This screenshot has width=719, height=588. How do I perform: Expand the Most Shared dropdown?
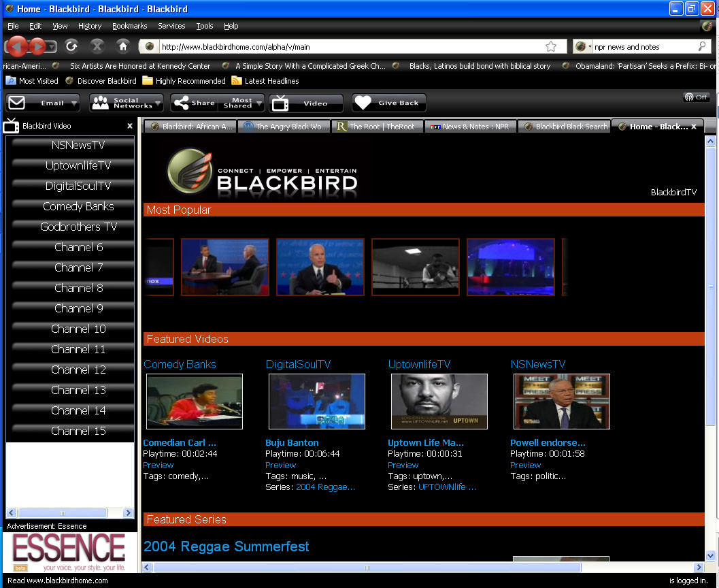pyautogui.click(x=259, y=103)
